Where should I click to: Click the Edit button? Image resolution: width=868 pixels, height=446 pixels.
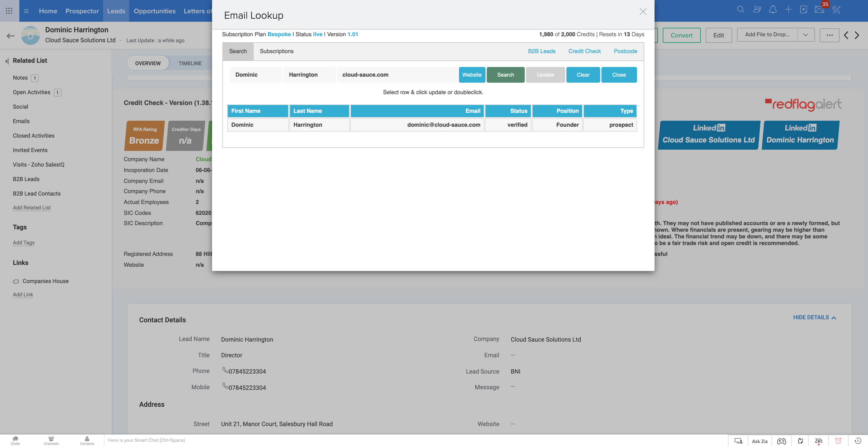click(x=718, y=35)
